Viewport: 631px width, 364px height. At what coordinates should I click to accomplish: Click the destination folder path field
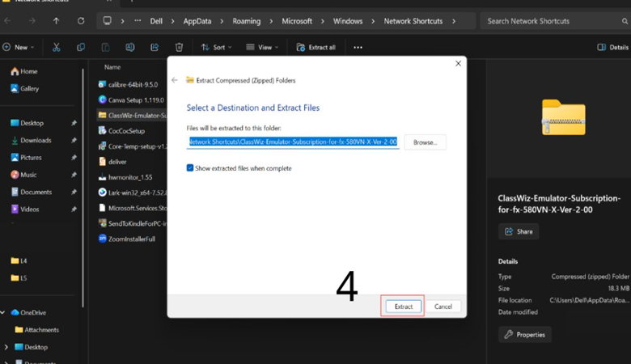(293, 142)
